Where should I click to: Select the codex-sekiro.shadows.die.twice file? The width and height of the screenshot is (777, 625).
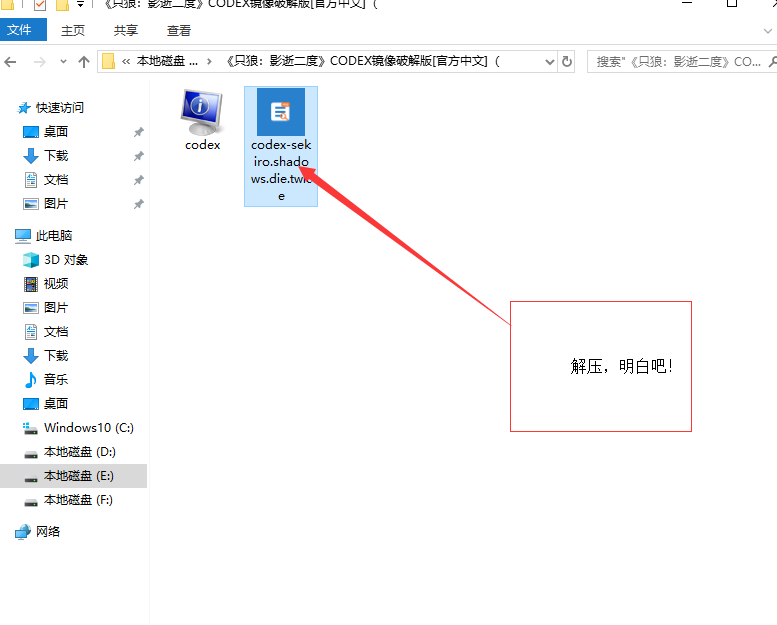(281, 146)
